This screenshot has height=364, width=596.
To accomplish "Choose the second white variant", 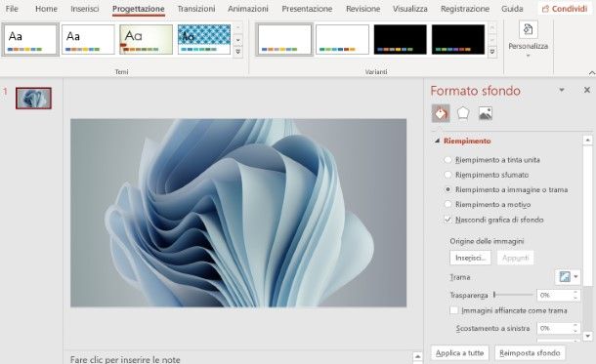I will [x=342, y=39].
